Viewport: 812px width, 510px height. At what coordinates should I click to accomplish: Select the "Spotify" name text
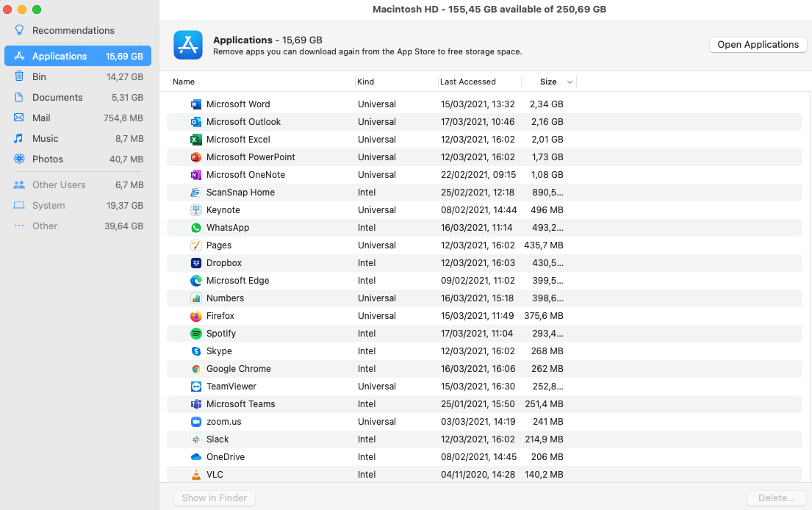click(x=220, y=333)
